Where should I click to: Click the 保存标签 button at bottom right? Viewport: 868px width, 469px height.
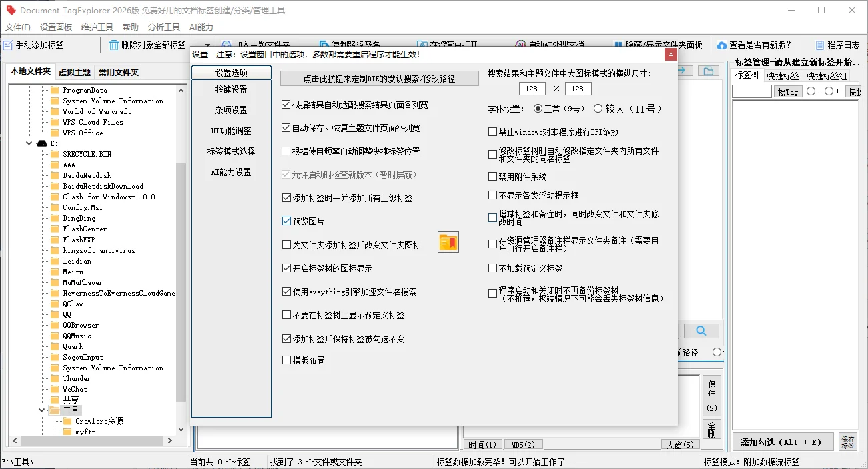pos(848,442)
